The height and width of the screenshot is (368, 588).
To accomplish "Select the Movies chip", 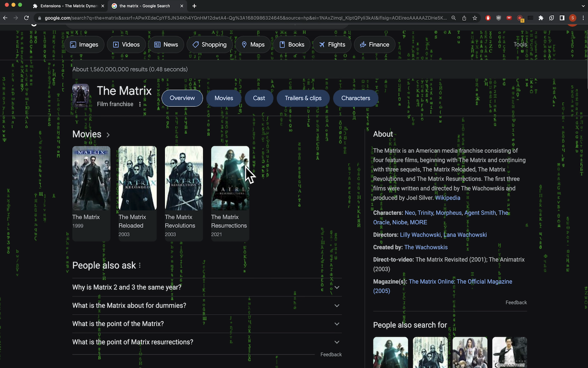I will (224, 98).
